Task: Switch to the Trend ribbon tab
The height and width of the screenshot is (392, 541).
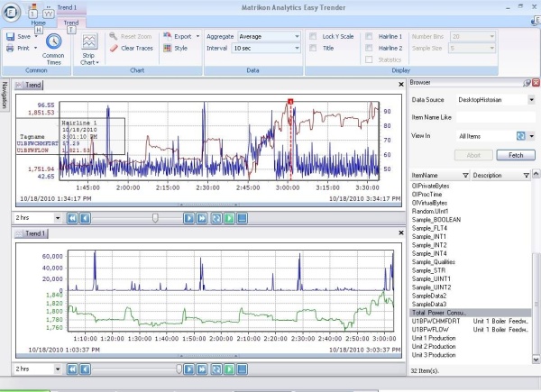Action: coord(71,23)
